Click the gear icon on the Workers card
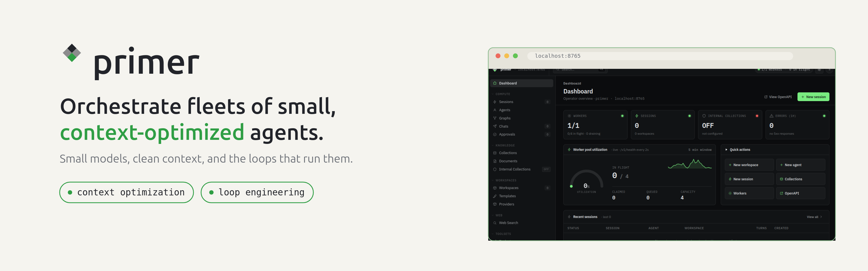Image resolution: width=868 pixels, height=271 pixels. pyautogui.click(x=569, y=116)
